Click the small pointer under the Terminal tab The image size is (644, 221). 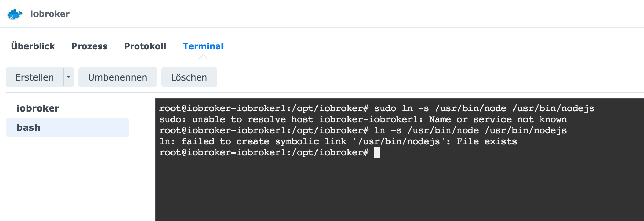pos(203,57)
